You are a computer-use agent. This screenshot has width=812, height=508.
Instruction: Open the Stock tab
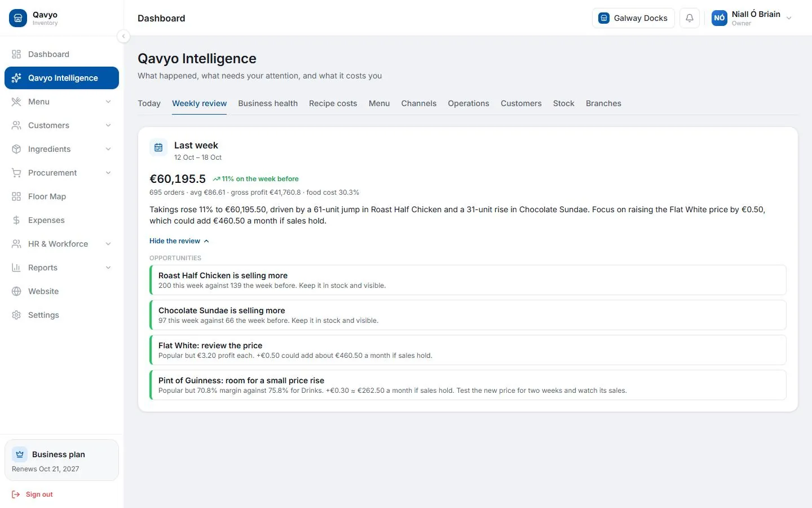tap(563, 103)
